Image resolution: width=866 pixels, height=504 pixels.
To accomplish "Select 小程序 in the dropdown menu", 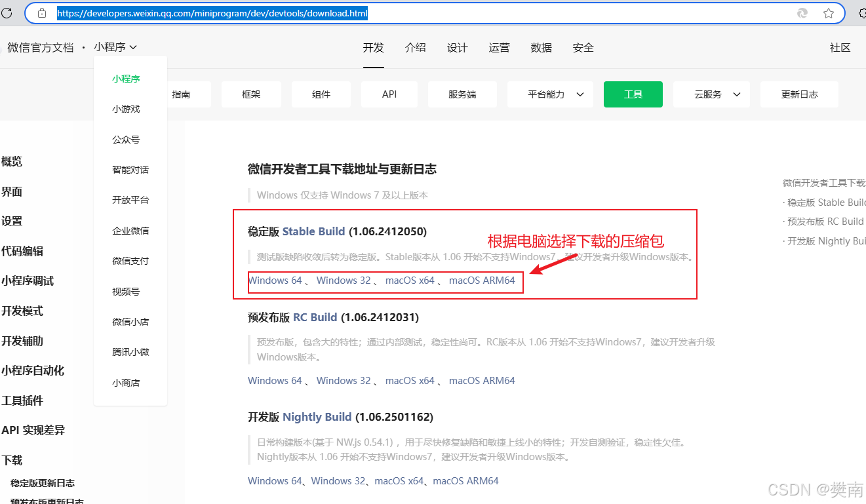I will [x=127, y=79].
